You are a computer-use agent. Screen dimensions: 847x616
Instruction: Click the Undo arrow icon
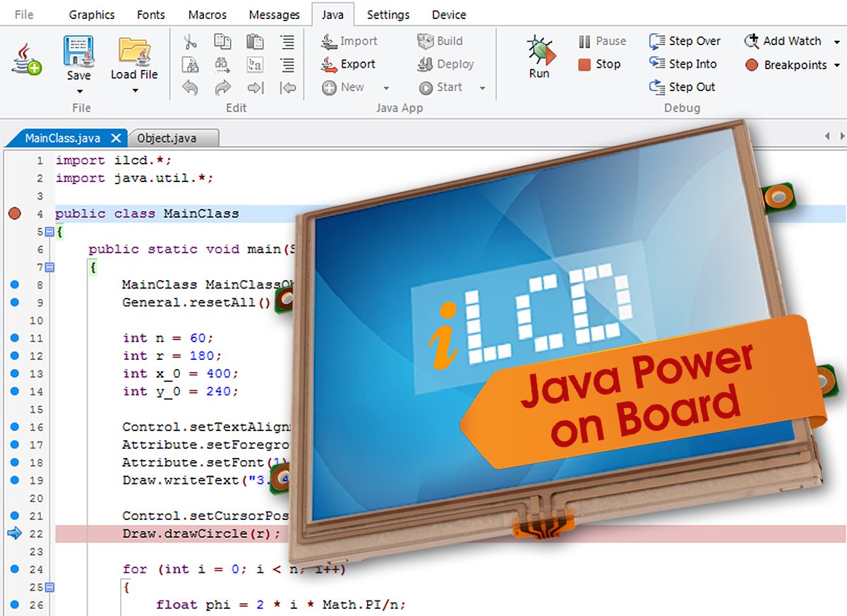coord(190,87)
